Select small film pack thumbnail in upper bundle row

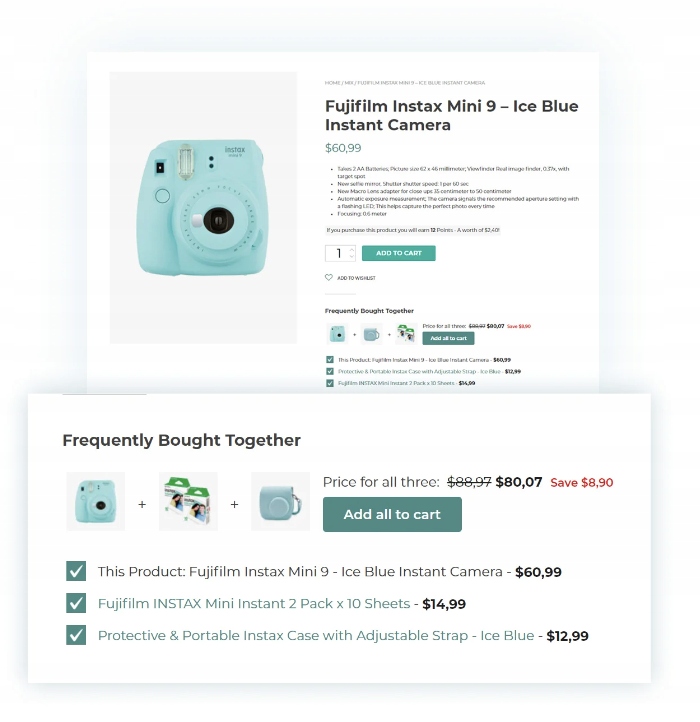(x=405, y=333)
